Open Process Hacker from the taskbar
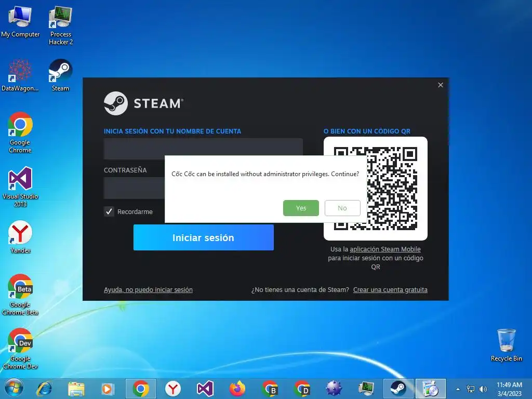 coord(366,389)
